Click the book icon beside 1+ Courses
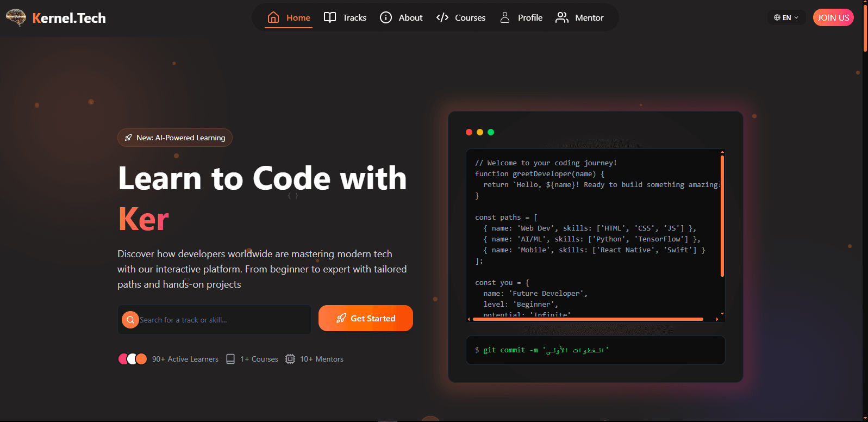This screenshot has height=422, width=868. (230, 359)
